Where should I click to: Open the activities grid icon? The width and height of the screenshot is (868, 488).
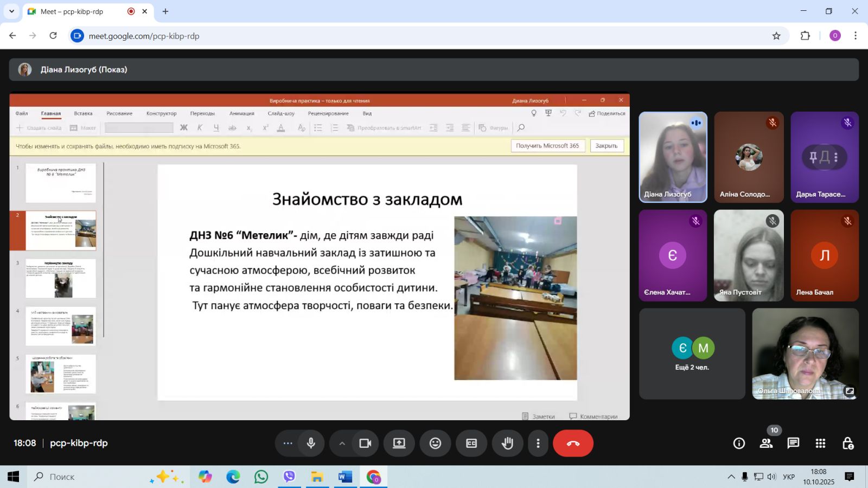[x=820, y=444]
